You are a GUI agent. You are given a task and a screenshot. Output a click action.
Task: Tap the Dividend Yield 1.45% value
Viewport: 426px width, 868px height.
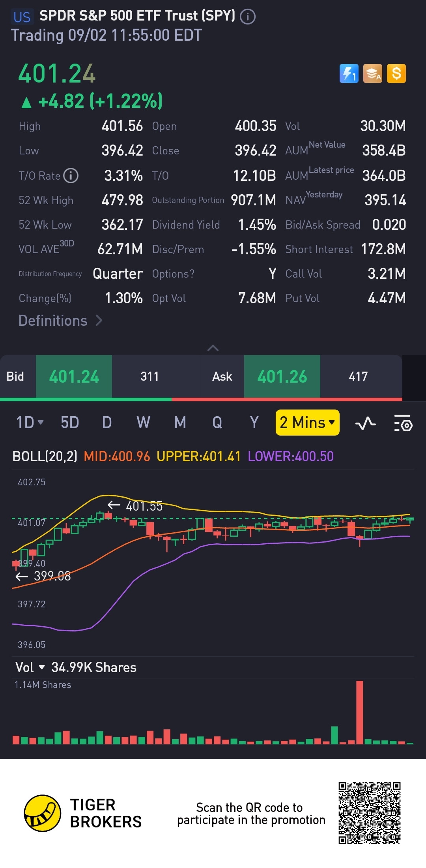(x=257, y=225)
